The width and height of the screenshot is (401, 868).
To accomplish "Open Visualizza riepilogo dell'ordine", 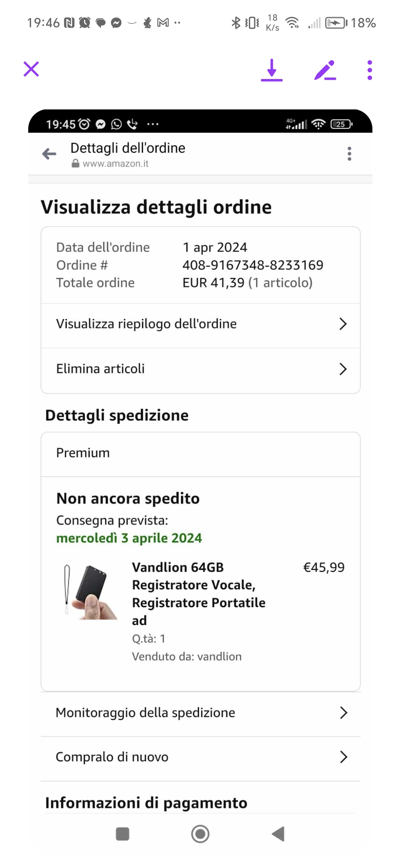I will 146,324.
